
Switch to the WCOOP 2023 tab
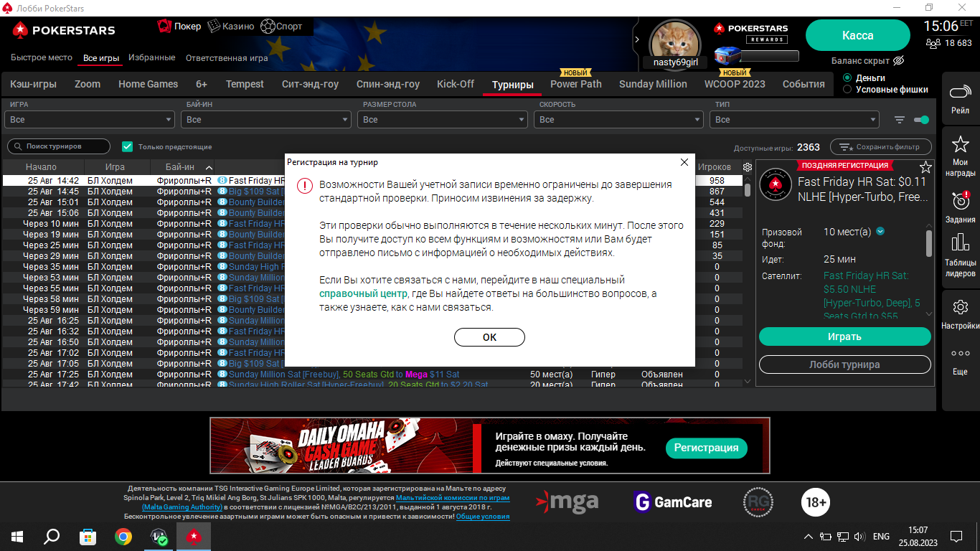tap(735, 84)
